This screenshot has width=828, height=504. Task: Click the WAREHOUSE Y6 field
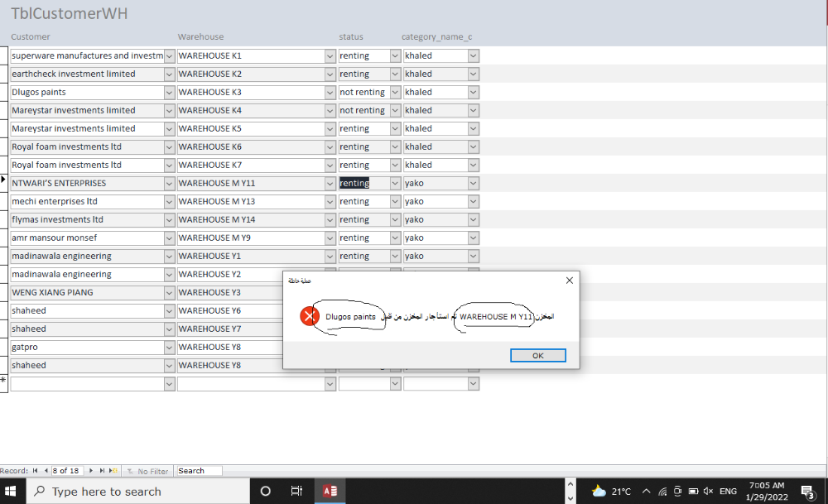coord(229,311)
